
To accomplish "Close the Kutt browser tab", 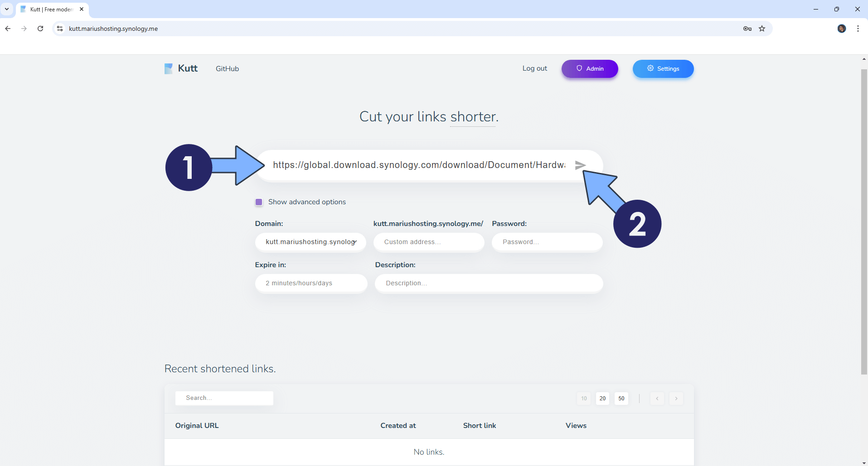I will (x=82, y=9).
